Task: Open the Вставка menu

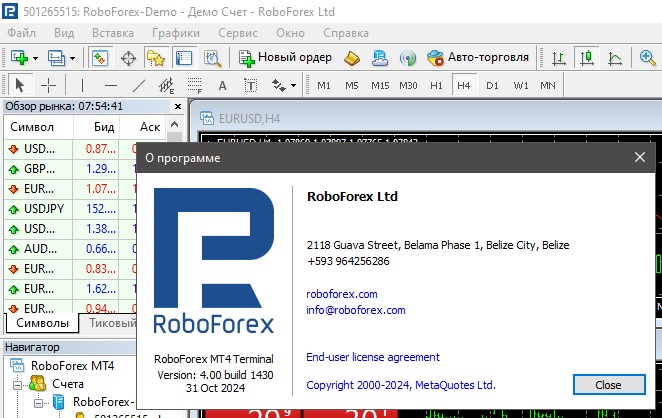Action: (113, 33)
